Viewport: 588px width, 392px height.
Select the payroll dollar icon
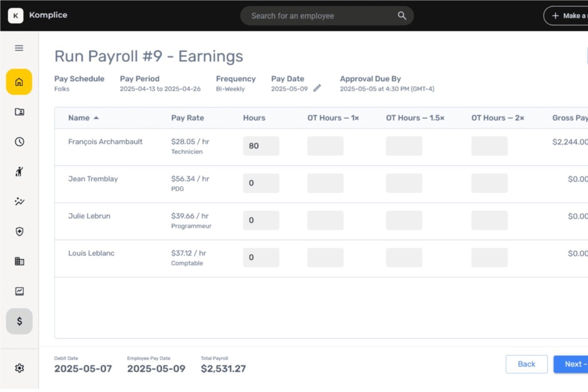19,321
